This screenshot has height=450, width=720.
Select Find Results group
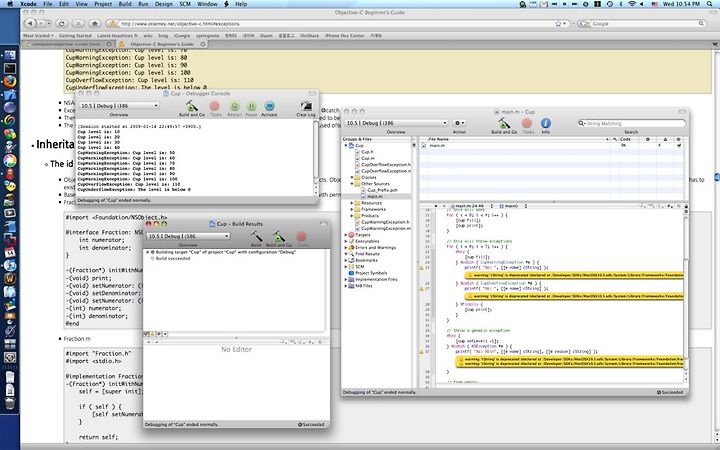367,253
